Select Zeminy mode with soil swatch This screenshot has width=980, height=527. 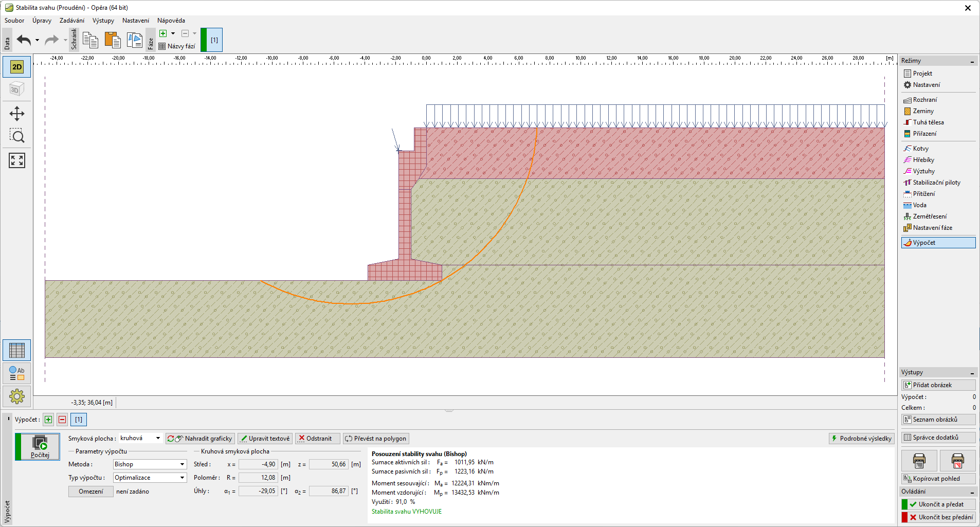[x=923, y=111]
